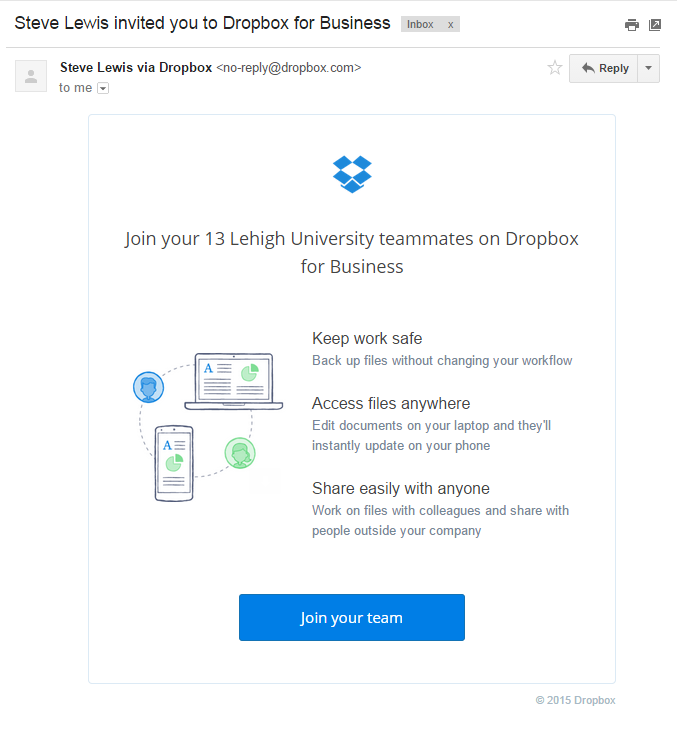Click the 'Access files anywhere' heading
Screen dimensions: 677x733
391,403
